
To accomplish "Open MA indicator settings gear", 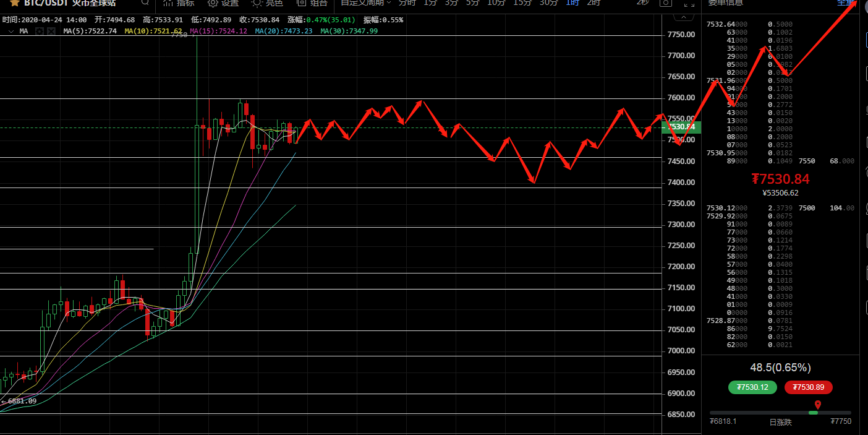I will tap(40, 31).
